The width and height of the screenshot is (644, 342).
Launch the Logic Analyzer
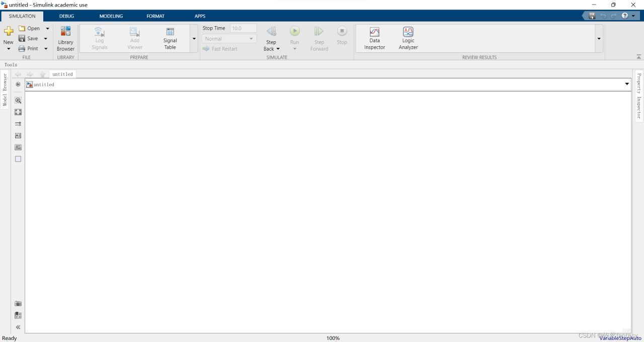click(x=408, y=38)
